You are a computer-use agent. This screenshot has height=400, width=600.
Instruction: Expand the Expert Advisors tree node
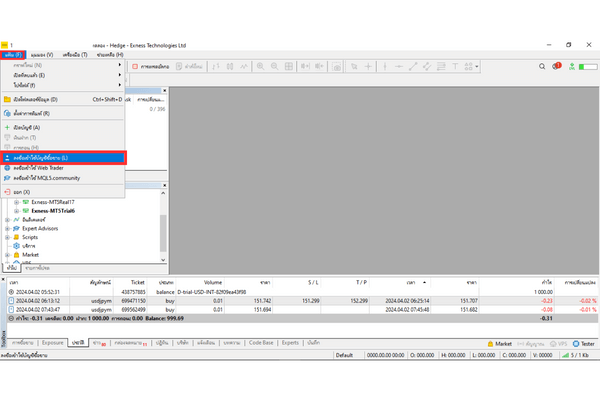[x=7, y=227]
